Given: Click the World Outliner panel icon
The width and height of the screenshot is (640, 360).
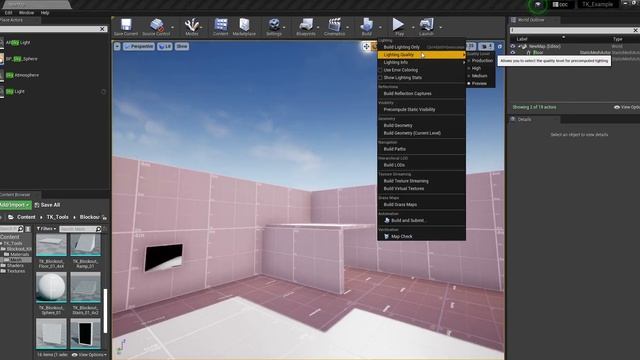Looking at the screenshot, I should 513,20.
